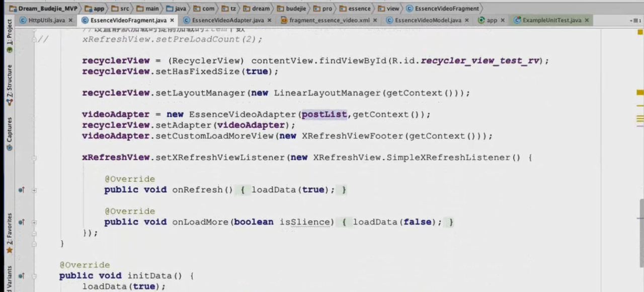This screenshot has height=292, width=644.
Task: Click on XRefreshViewFooter in the code
Action: [x=352, y=136]
